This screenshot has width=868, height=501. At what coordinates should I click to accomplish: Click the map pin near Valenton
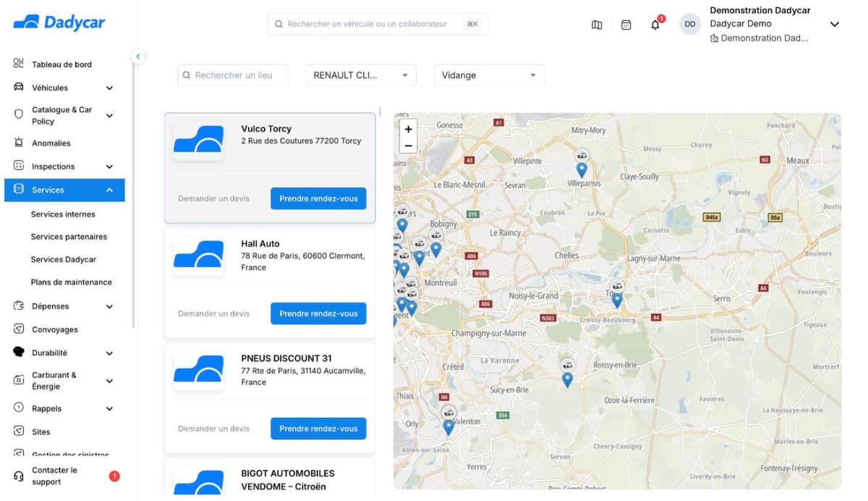tap(448, 426)
